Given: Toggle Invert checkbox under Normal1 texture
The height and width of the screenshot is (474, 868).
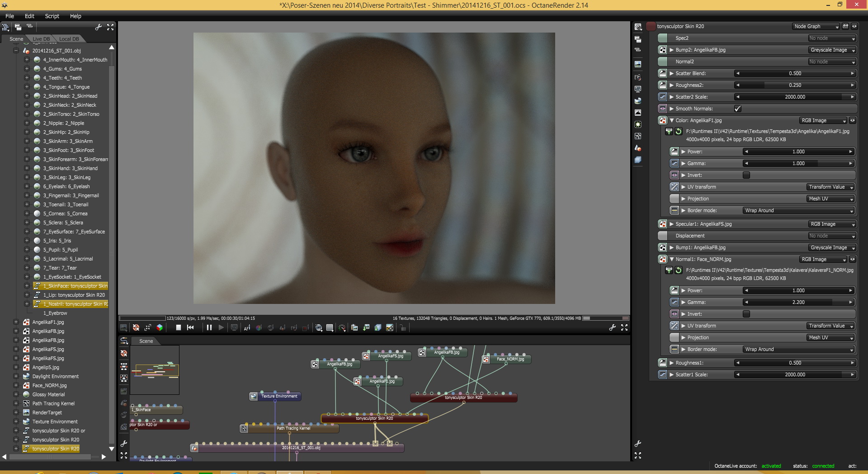Looking at the screenshot, I should point(746,314).
